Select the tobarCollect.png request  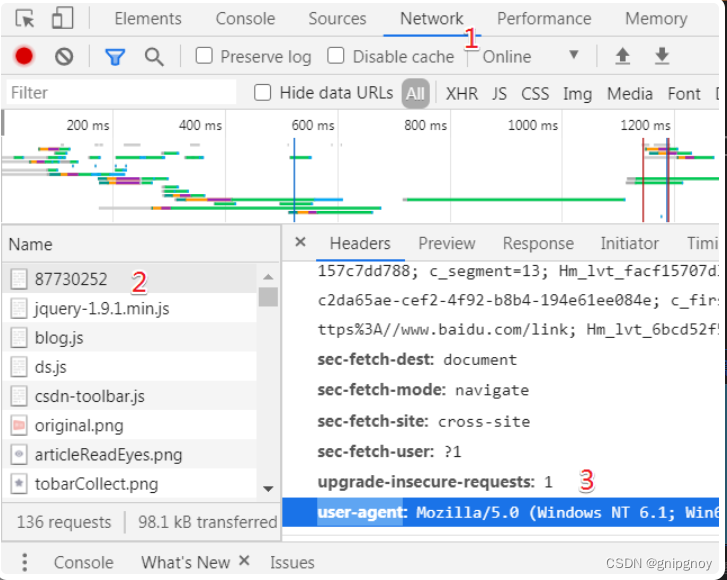click(x=129, y=484)
